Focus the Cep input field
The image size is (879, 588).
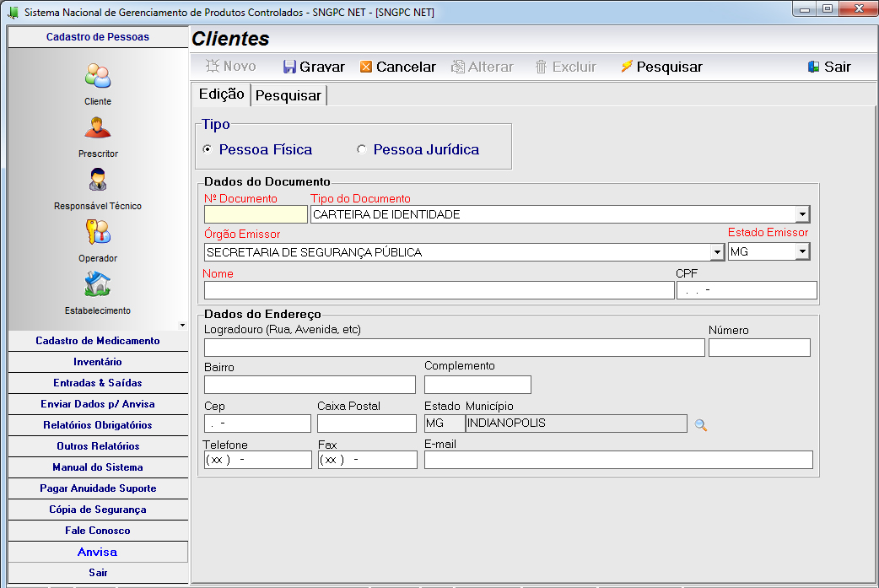[257, 423]
